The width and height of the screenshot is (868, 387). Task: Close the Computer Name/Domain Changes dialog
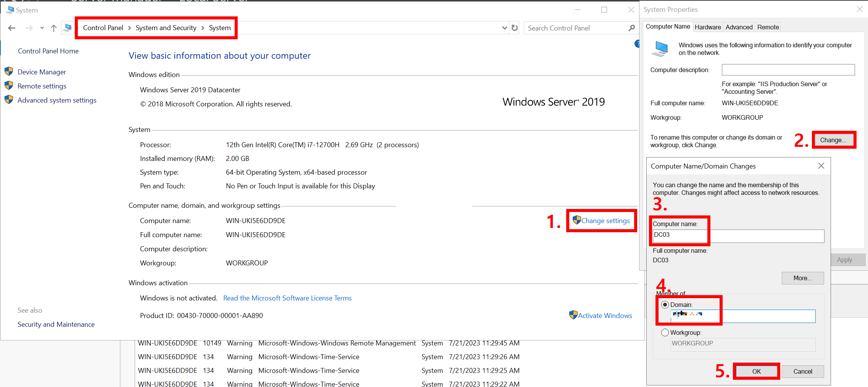click(821, 166)
